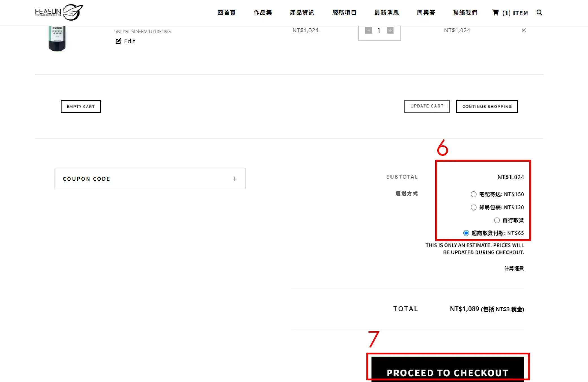Click UPDATE CART toolbar item
The width and height of the screenshot is (588, 382).
tap(427, 106)
